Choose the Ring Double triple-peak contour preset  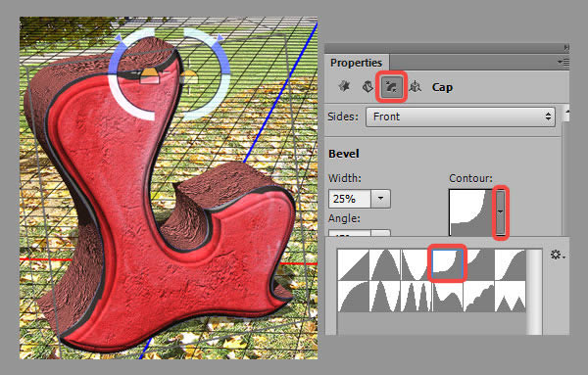[416, 297]
